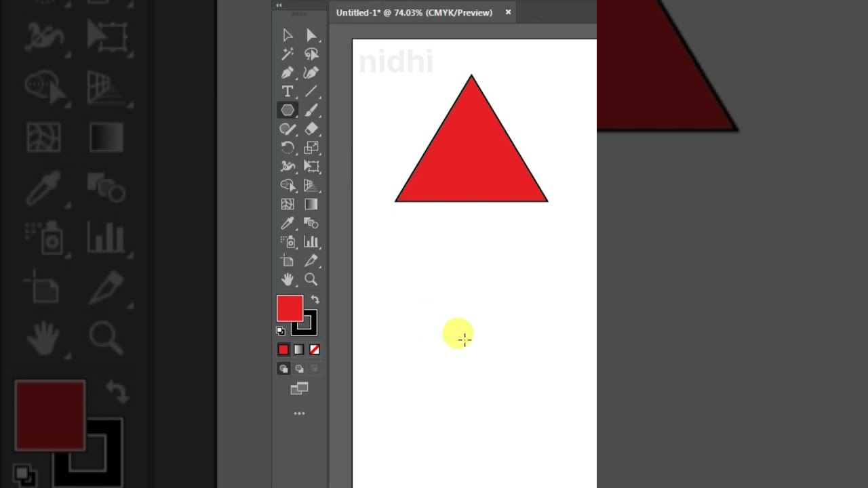Choose the Lasso tool
Screen dimensions: 868x488
(311, 54)
